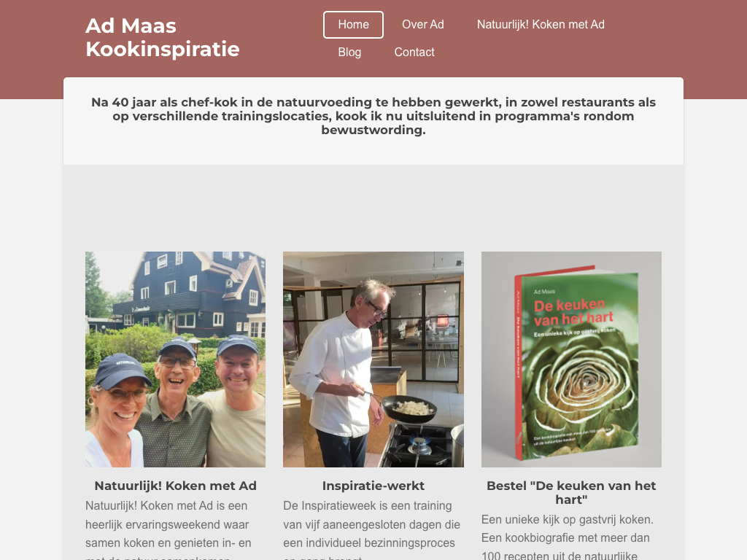Viewport: 747px width, 560px height.
Task: Click the Inspiratieweek description paragraph
Action: point(373,529)
